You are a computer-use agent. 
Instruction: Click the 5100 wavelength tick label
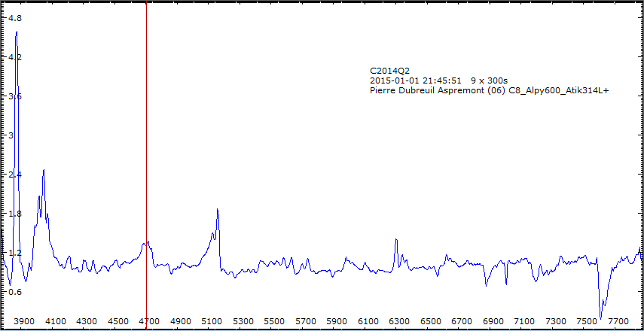213,321
